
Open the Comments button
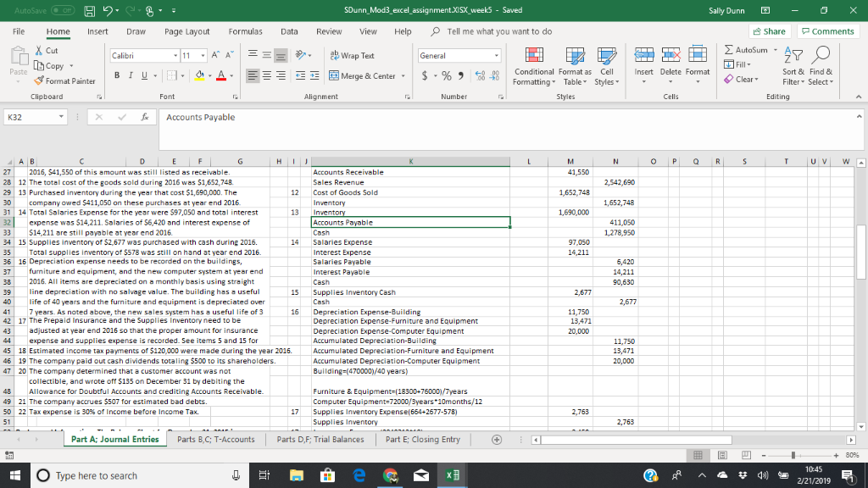point(827,31)
